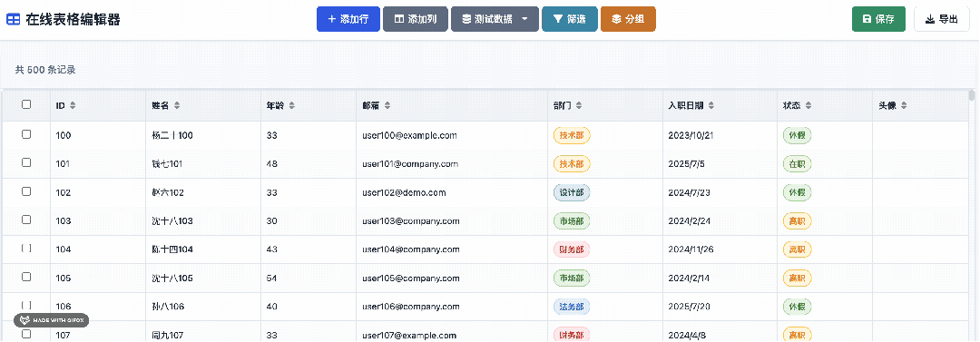This screenshot has width=980, height=342.
Task: Click the 休假 status in row 106
Action: 798,307
